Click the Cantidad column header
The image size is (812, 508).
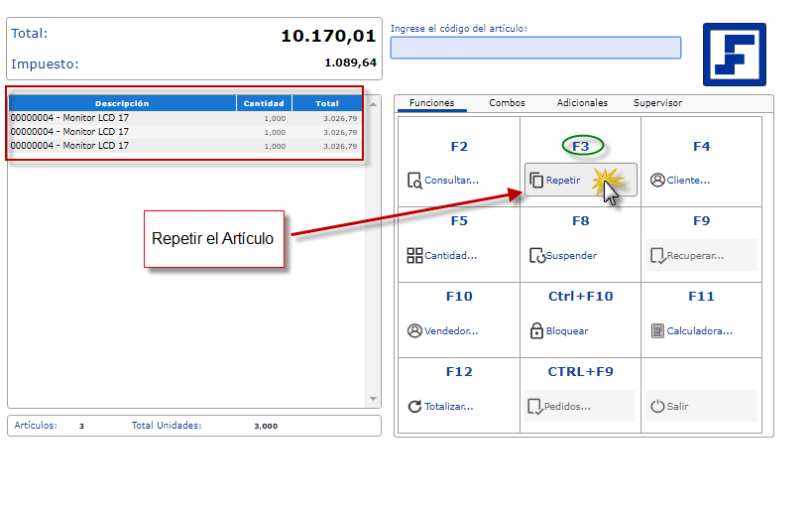[264, 103]
